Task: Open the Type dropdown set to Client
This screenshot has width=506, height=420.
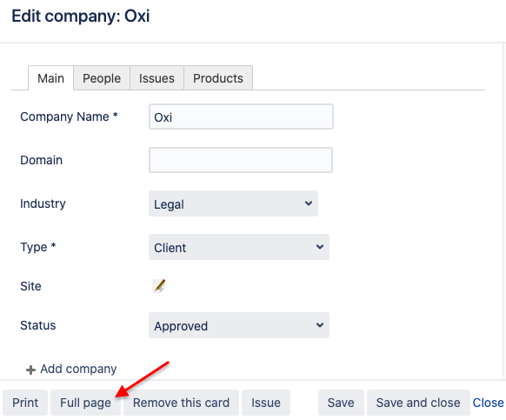Action: pos(239,247)
